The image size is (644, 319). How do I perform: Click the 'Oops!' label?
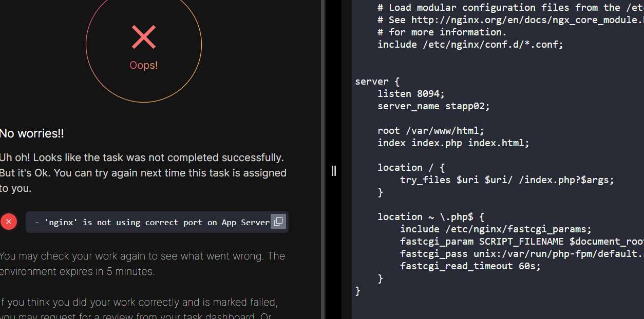point(144,66)
